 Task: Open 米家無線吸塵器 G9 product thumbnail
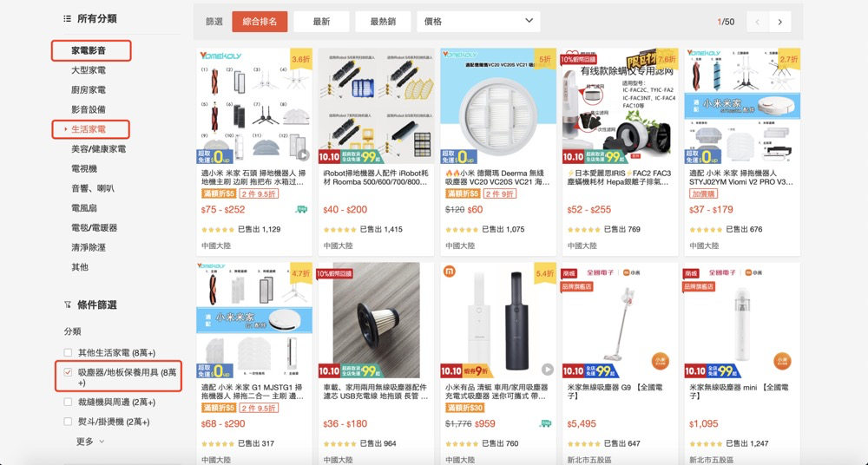pyautogui.click(x=620, y=320)
